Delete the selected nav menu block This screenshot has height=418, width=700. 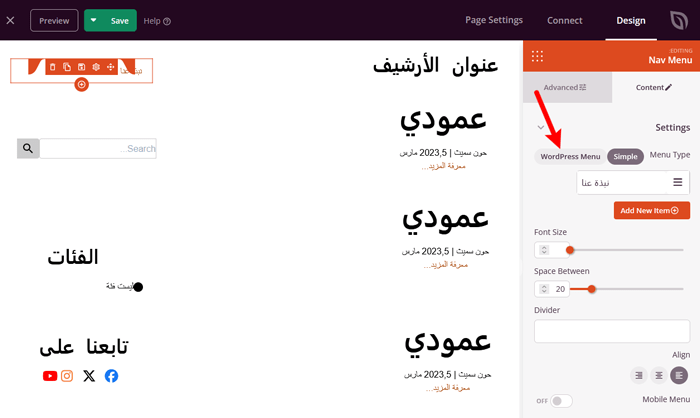click(x=53, y=67)
